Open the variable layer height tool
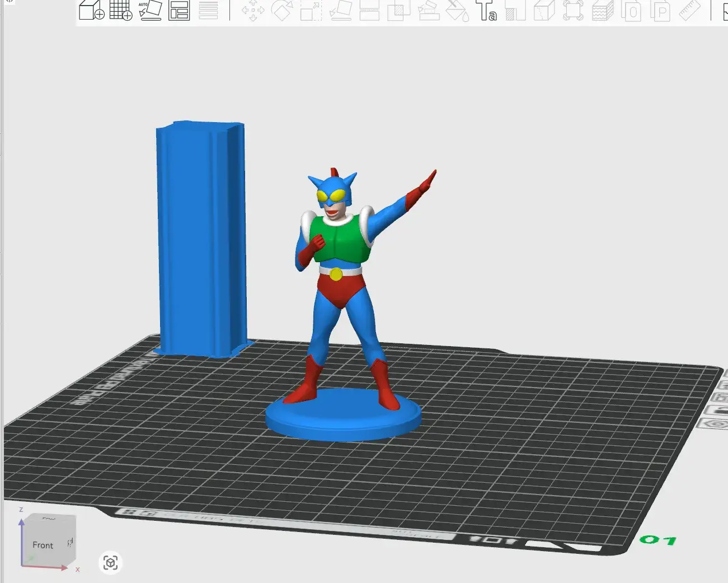 (x=208, y=11)
